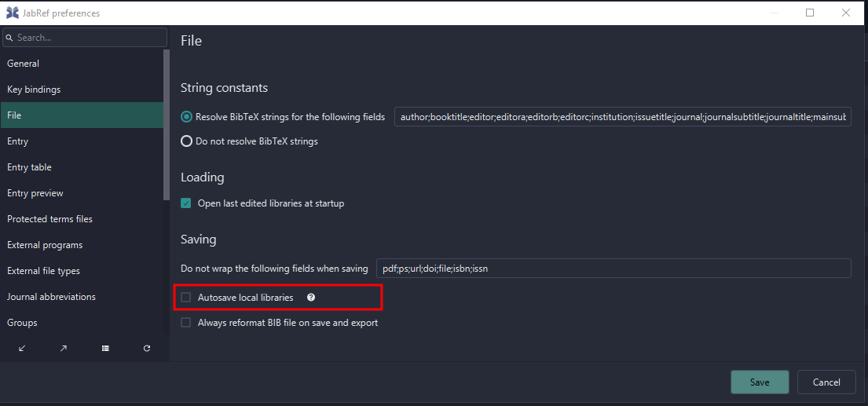
Task: Click the magnifier icon in the search box
Action: coord(9,38)
